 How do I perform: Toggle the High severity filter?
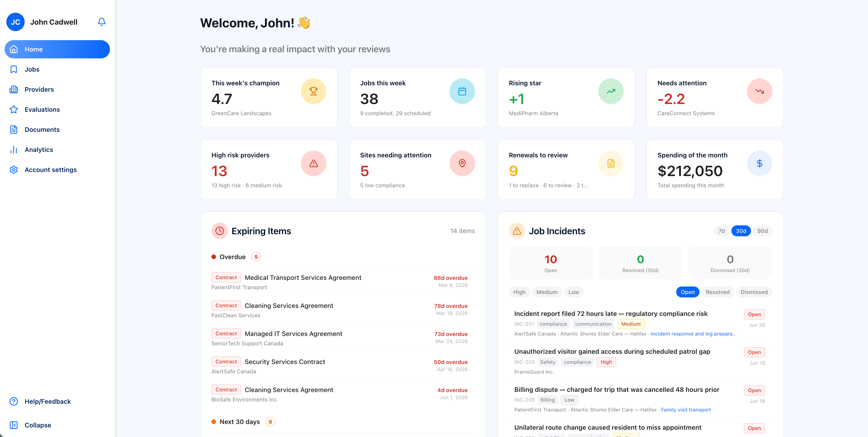coord(519,292)
